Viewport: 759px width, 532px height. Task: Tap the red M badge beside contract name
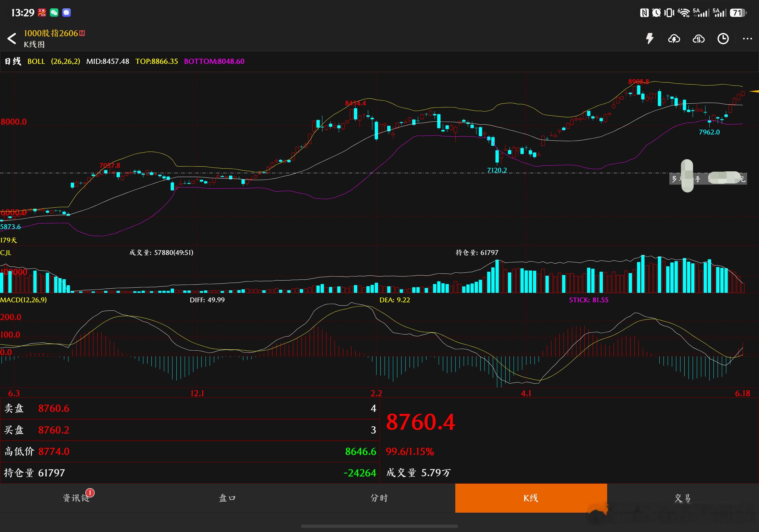pyautogui.click(x=82, y=33)
